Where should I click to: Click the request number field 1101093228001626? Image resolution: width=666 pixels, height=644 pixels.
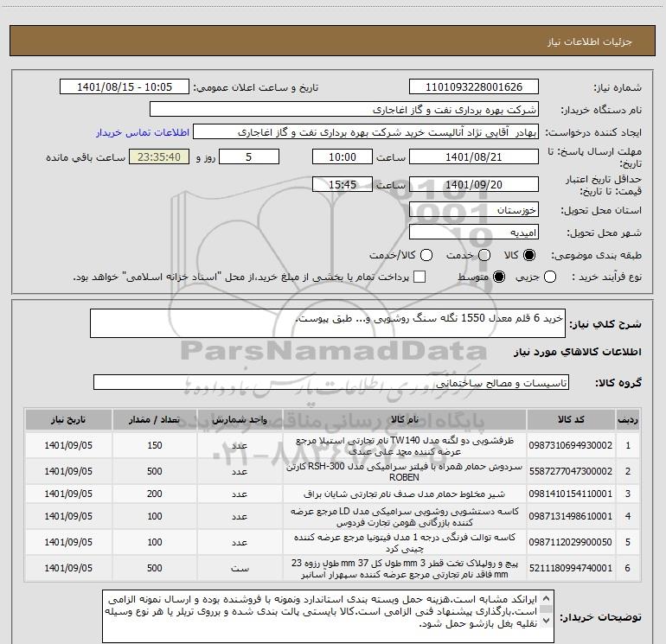coord(474,86)
